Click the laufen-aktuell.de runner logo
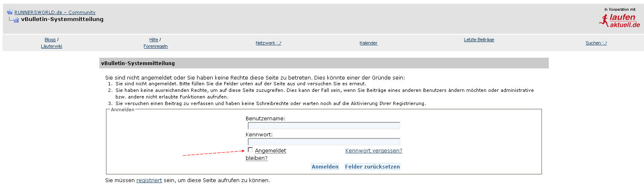Image resolution: width=644 pixels, height=192 pixels. tap(619, 21)
